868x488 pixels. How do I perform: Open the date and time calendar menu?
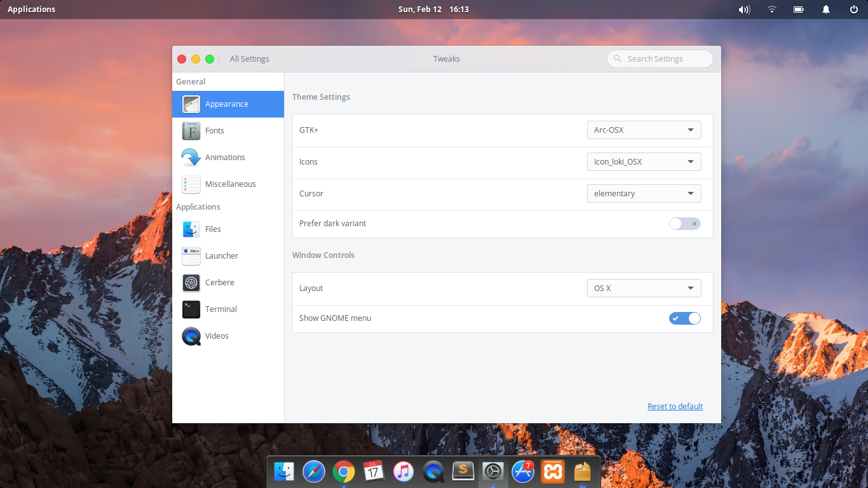[x=433, y=10]
